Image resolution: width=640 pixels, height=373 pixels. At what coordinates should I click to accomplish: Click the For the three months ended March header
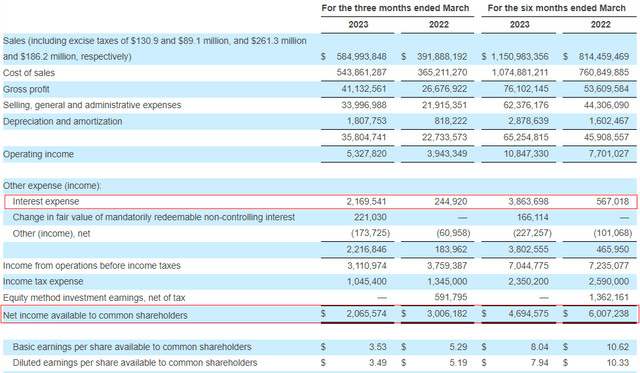coord(395,8)
